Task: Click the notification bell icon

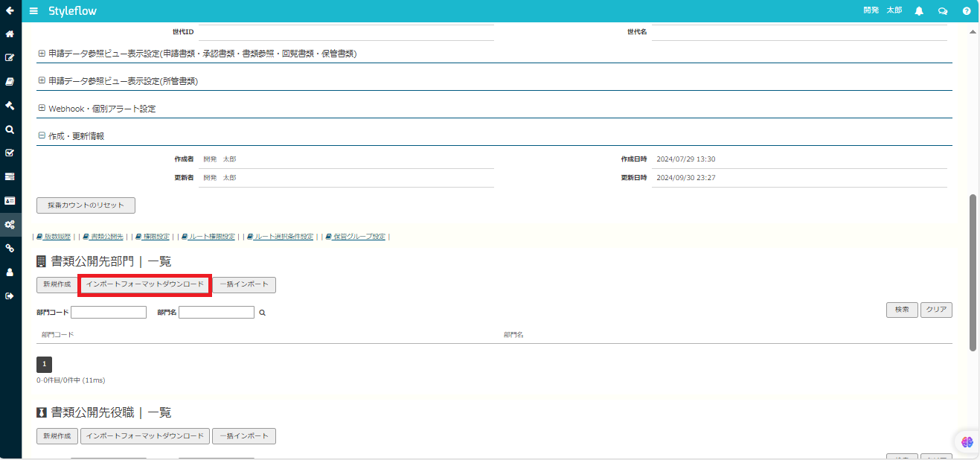Action: (919, 11)
